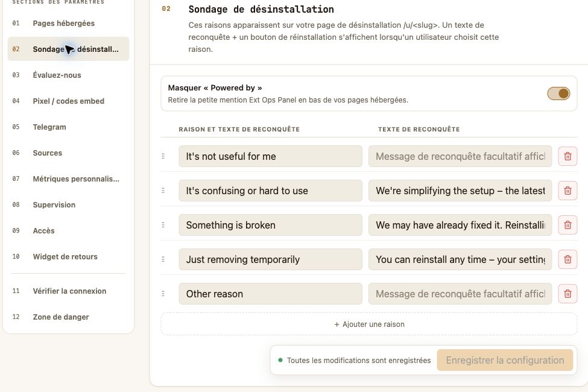Screen dimensions: 588x392
Task: Edit "You can reinstall any time" win-back text
Action: coord(460,259)
